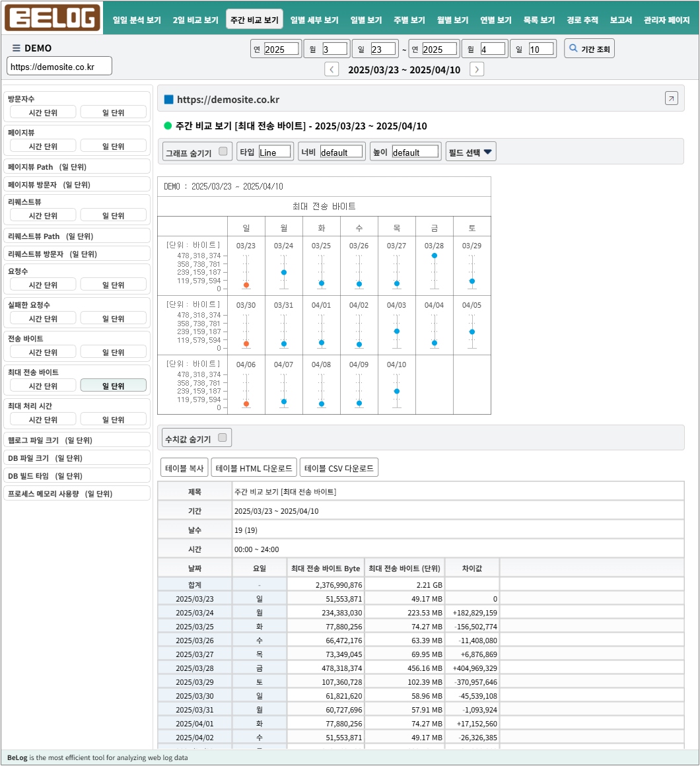Select 시간 단위 under 최대 처리 시간
Image resolution: width=700 pixels, height=766 pixels.
(43, 419)
